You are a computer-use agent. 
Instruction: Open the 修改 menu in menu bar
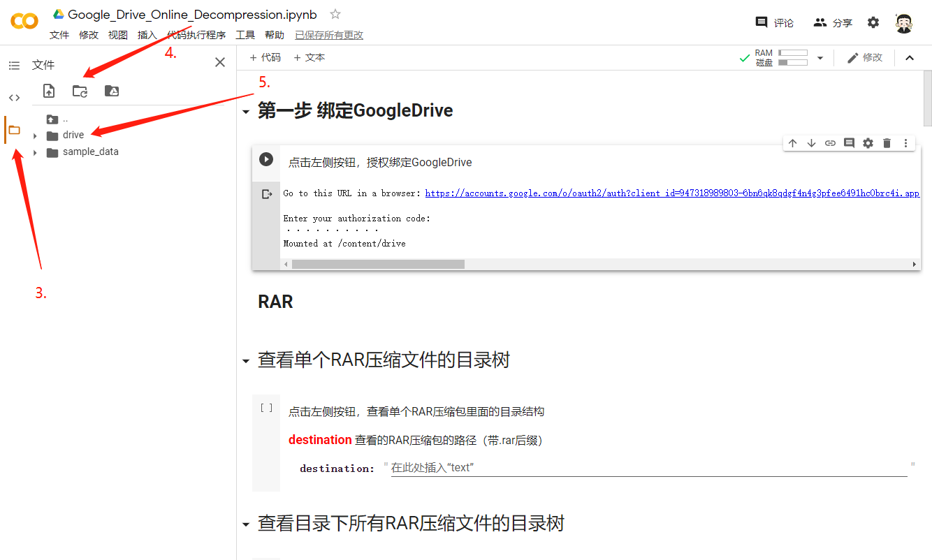89,35
